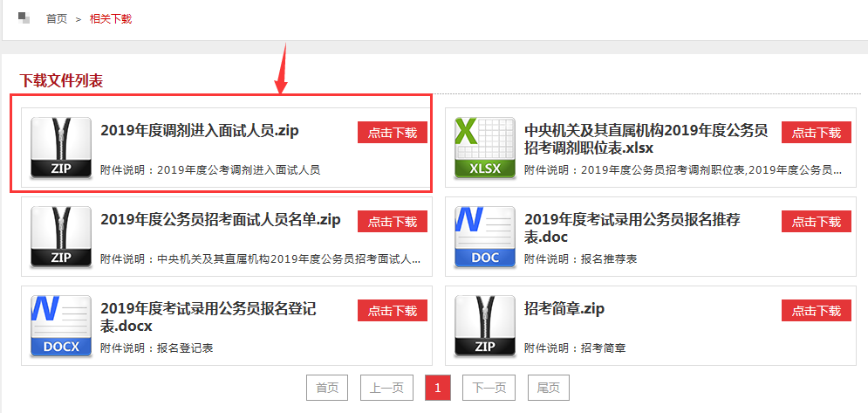Click ZIP icon for 招考简章
The image size is (868, 413).
tap(484, 326)
